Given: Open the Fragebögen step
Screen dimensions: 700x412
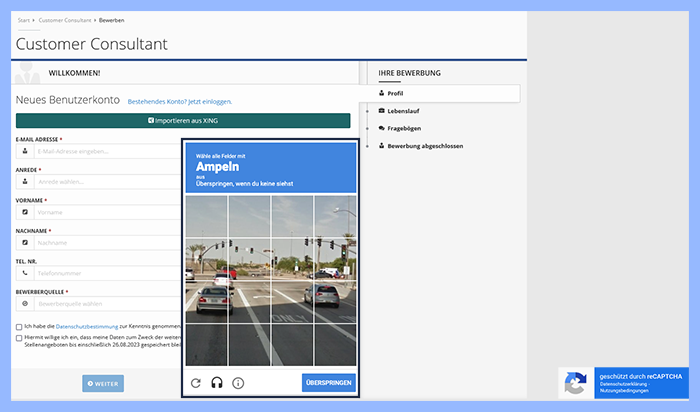Looking at the screenshot, I should [x=405, y=128].
